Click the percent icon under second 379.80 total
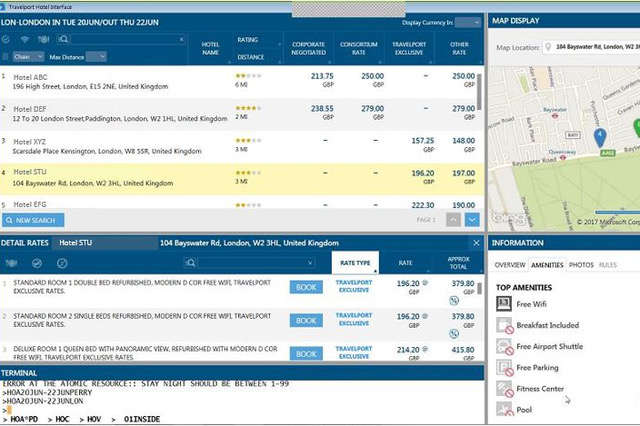Viewport: 640px width, 426px height. 454,334
